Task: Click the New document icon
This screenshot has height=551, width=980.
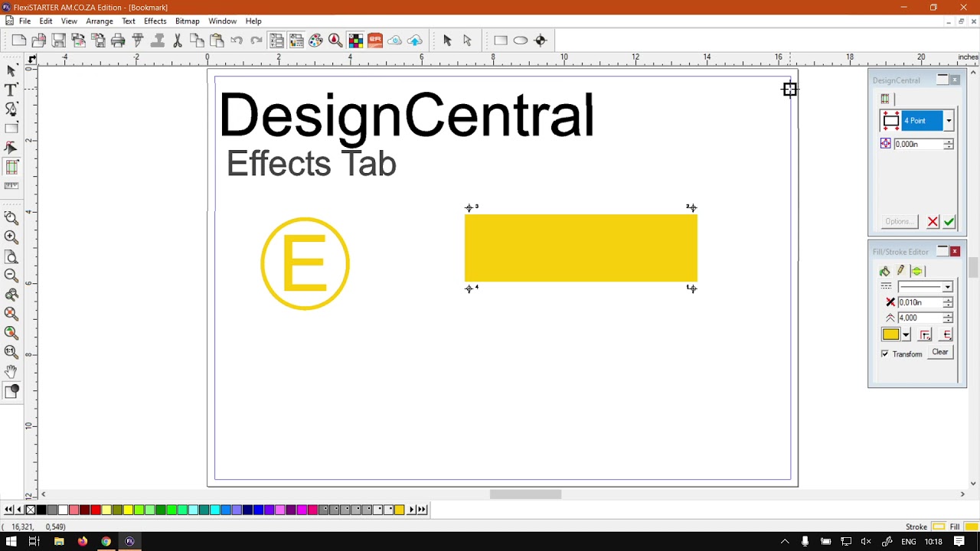Action: click(19, 41)
